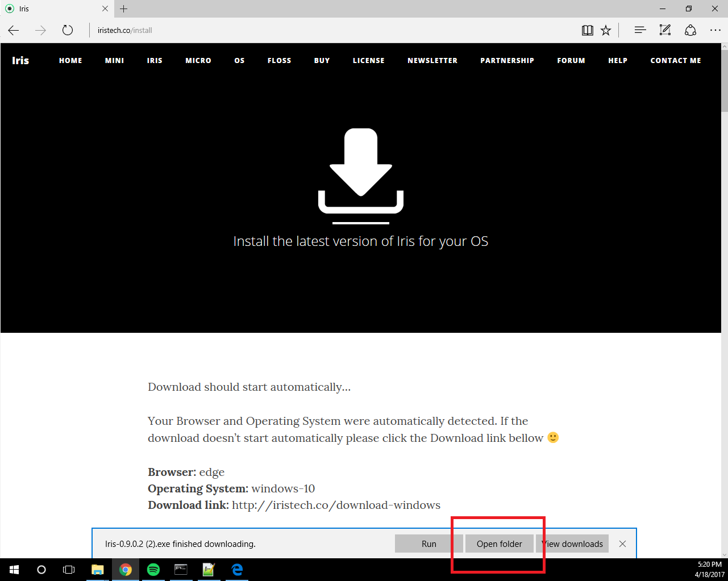Open the Share icon in Edge toolbar
Viewport: 728px width, 581px height.
(690, 30)
